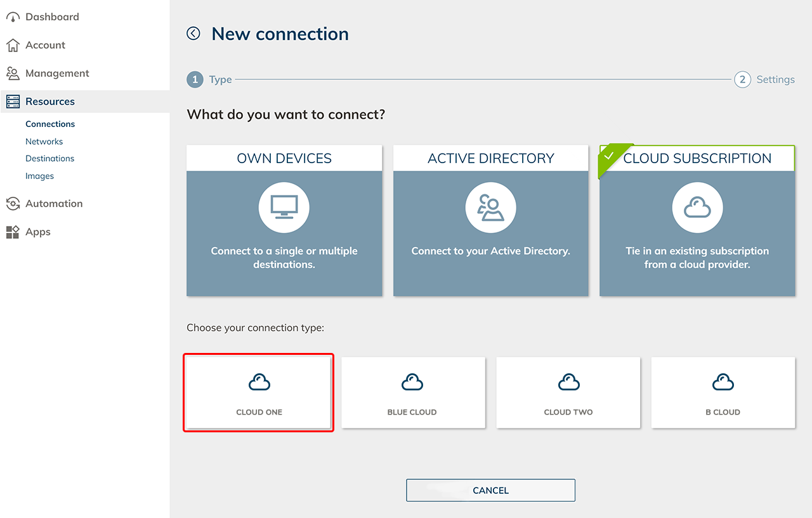Pick the Cloud Two connection type
Viewport: 812px width, 518px height.
tap(568, 393)
